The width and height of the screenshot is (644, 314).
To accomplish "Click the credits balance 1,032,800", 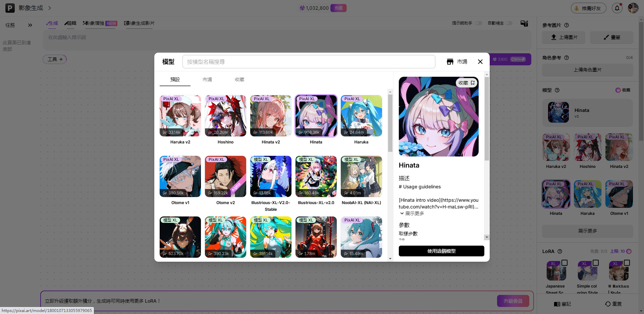I will click(x=314, y=8).
